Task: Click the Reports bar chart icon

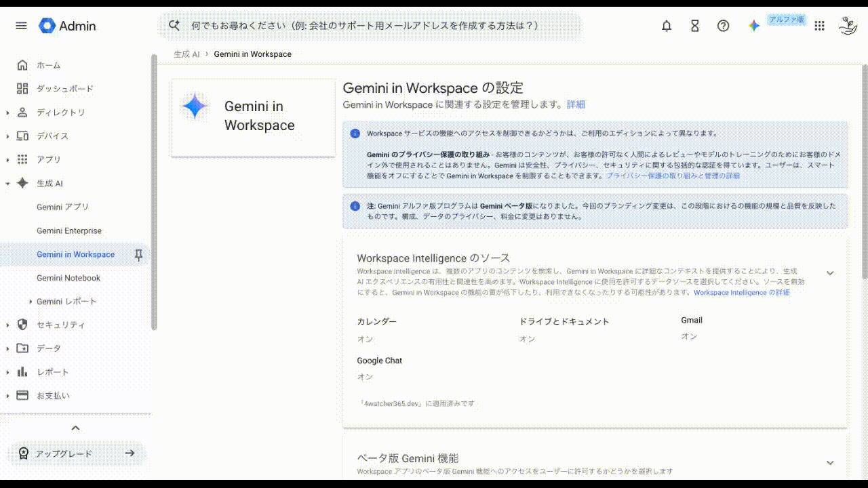Action: (22, 372)
